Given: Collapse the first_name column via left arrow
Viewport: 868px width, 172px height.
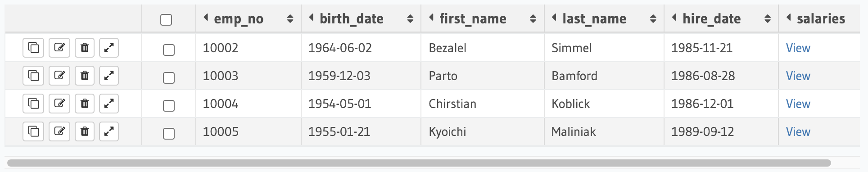Looking at the screenshot, I should [431, 18].
